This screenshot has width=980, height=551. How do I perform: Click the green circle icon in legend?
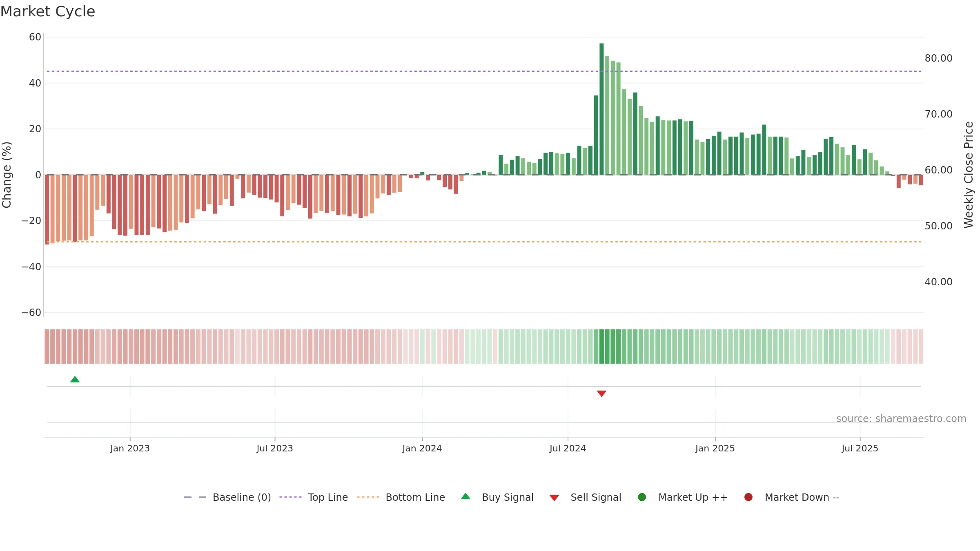pos(642,497)
